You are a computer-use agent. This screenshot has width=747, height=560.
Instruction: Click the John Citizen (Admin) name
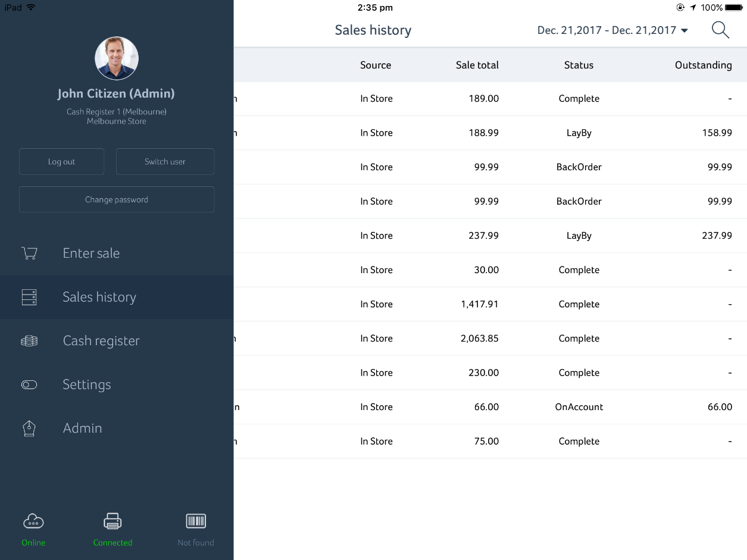click(116, 93)
